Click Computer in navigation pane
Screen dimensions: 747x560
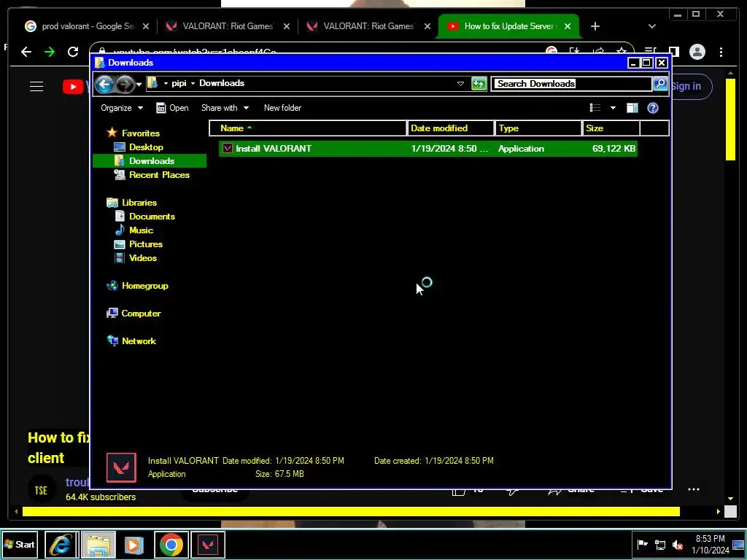point(141,314)
